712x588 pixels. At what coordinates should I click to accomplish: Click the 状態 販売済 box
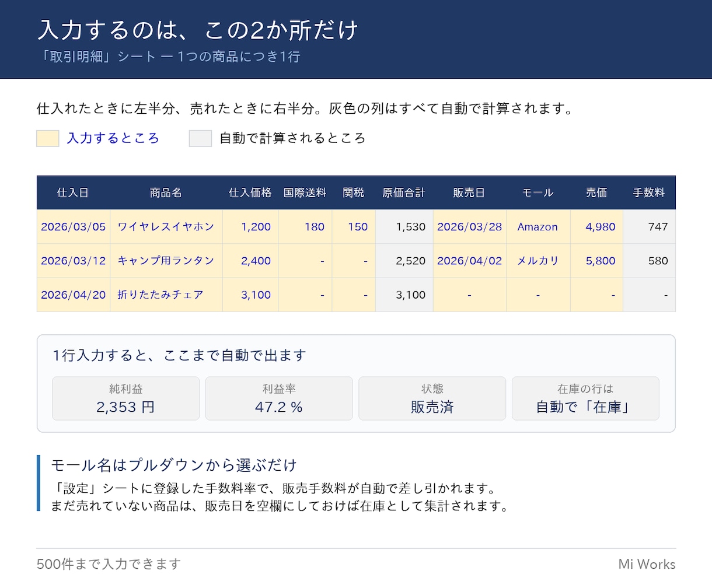click(x=432, y=398)
